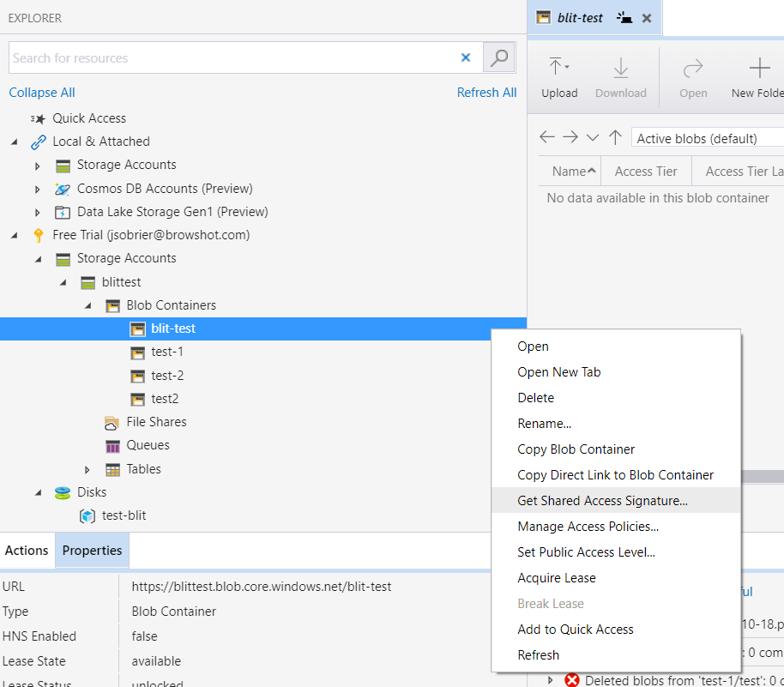Viewport: 784px width, 687px height.
Task: Choose Refresh in the context menu
Action: [x=616, y=655]
